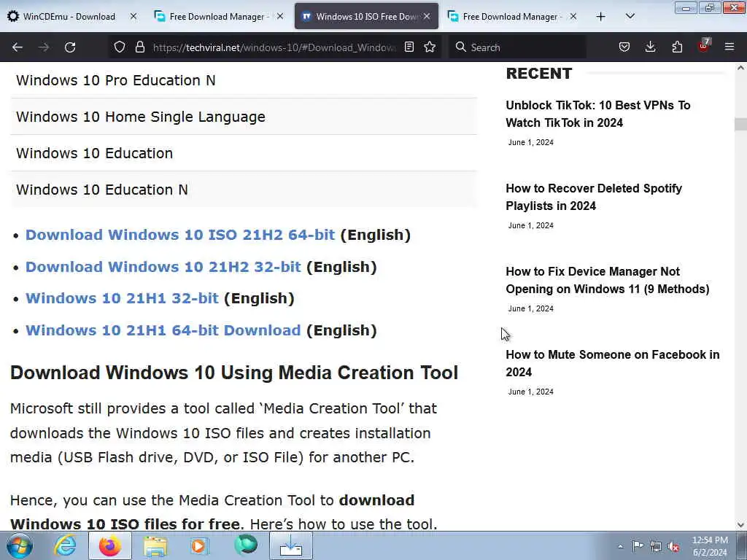This screenshot has width=747, height=560.
Task: Open Windows 10 21H1 64-bit Download link
Action: tap(163, 330)
